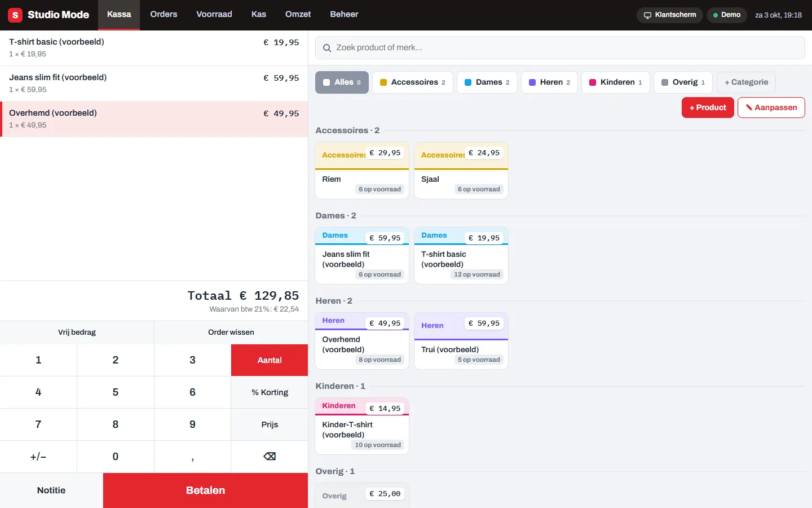The height and width of the screenshot is (508, 812).
Task: Click the Totaal € 129,85 amount
Action: pyautogui.click(x=243, y=296)
